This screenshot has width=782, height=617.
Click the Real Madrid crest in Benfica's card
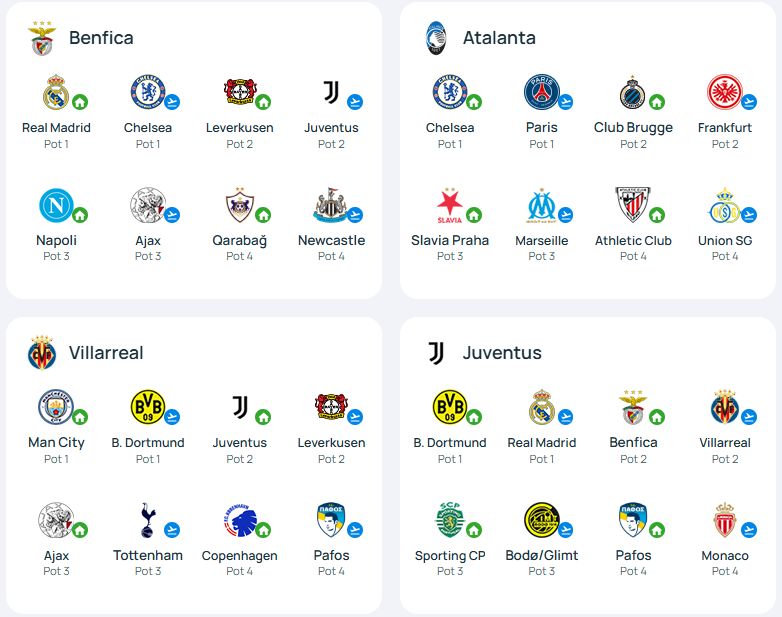(56, 92)
